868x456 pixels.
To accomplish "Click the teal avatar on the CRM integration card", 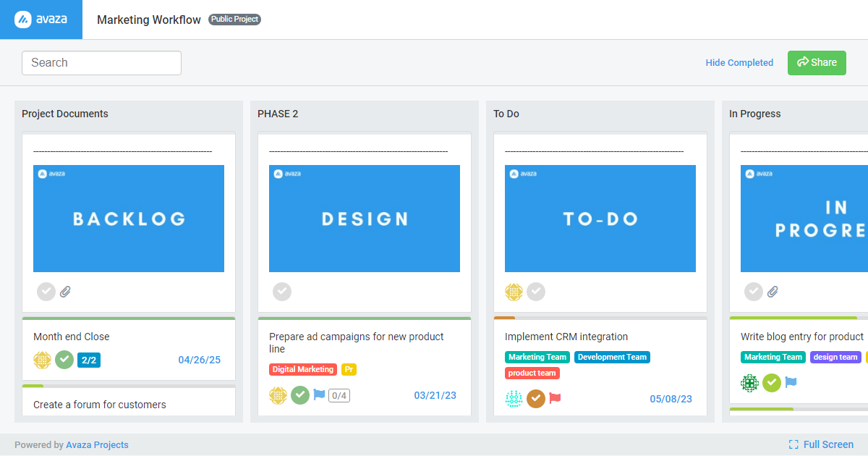I will pyautogui.click(x=514, y=398).
